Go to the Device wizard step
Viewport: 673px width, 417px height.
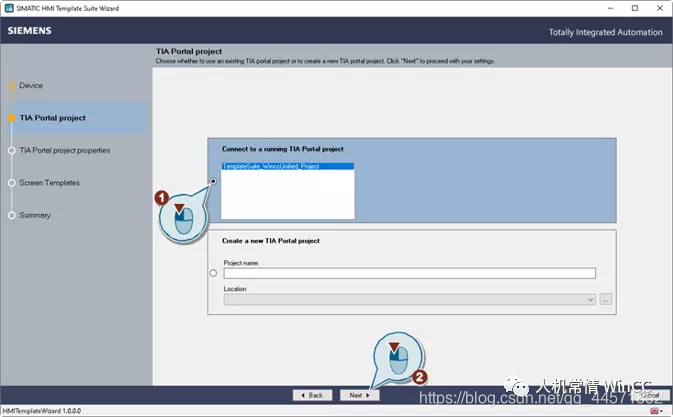click(31, 85)
